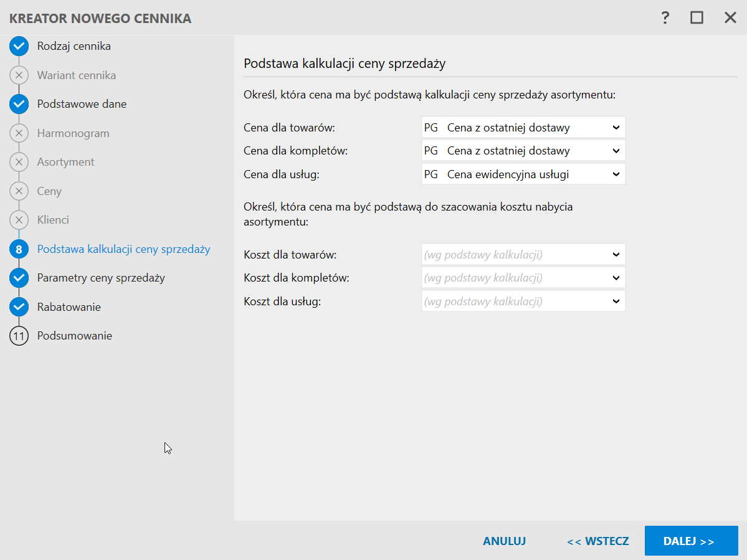Click the X circle icon beside Asortyment

point(19,162)
